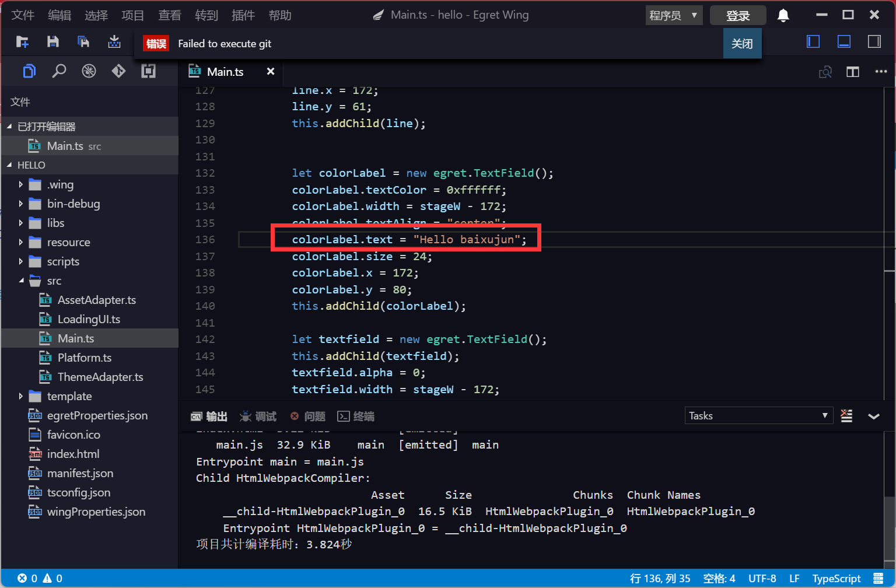Close the Main.ts editor tab
Image resolution: width=896 pixels, height=588 pixels.
(271, 72)
